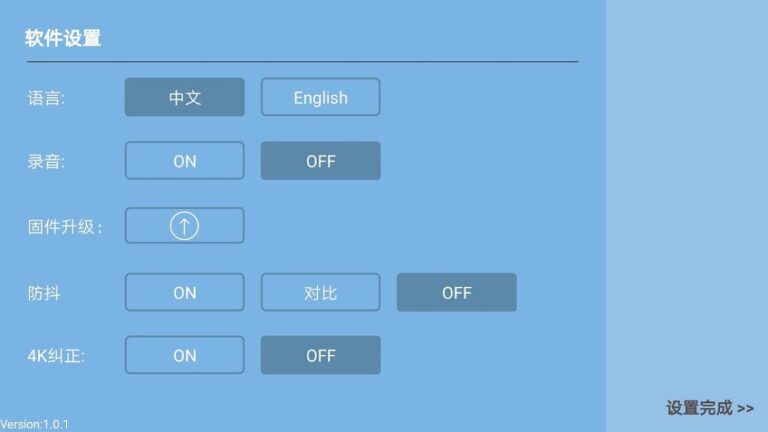Switch language to English
Viewport: 768px width, 432px height.
(x=320, y=97)
